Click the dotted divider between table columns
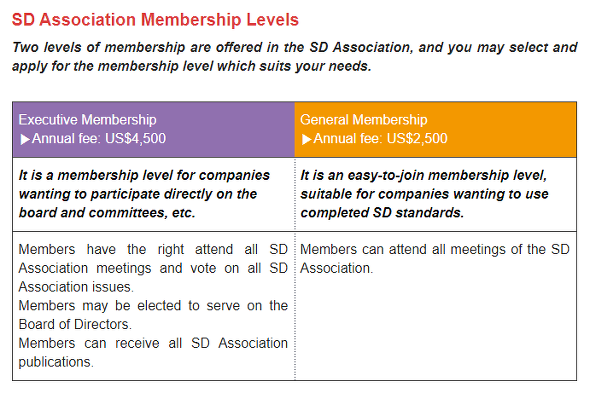The height and width of the screenshot is (393, 590). 295,269
